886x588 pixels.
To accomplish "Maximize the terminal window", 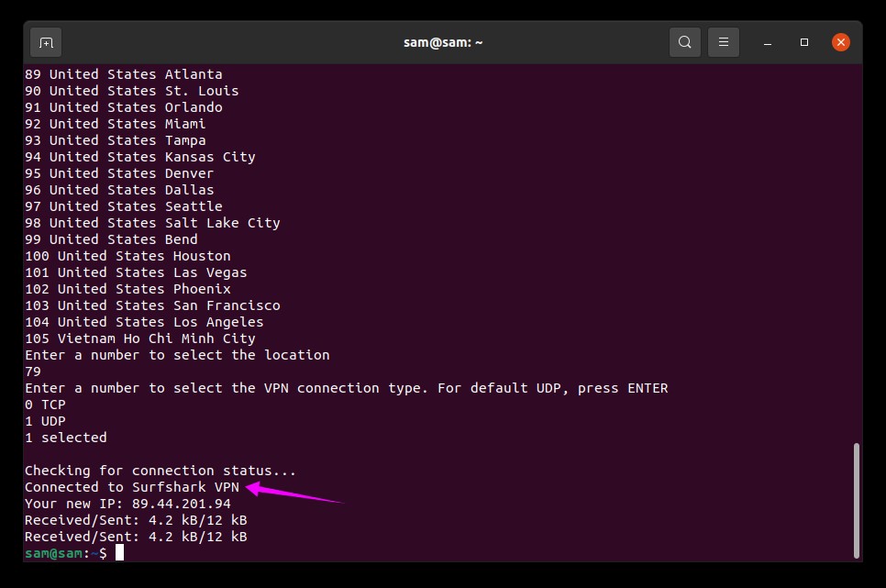I will (x=804, y=42).
